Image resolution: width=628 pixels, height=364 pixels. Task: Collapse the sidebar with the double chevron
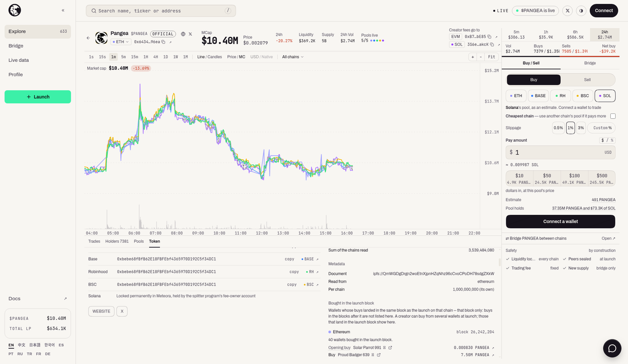[x=63, y=10]
